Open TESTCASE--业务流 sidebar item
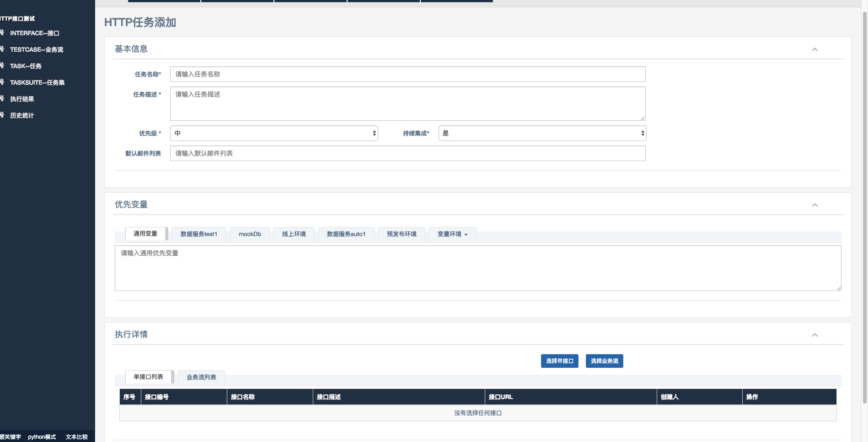Viewport: 868px width, 442px height. 37,49
